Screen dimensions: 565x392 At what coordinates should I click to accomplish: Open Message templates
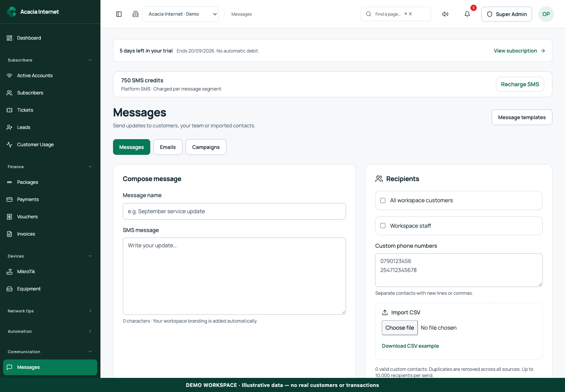tap(522, 117)
